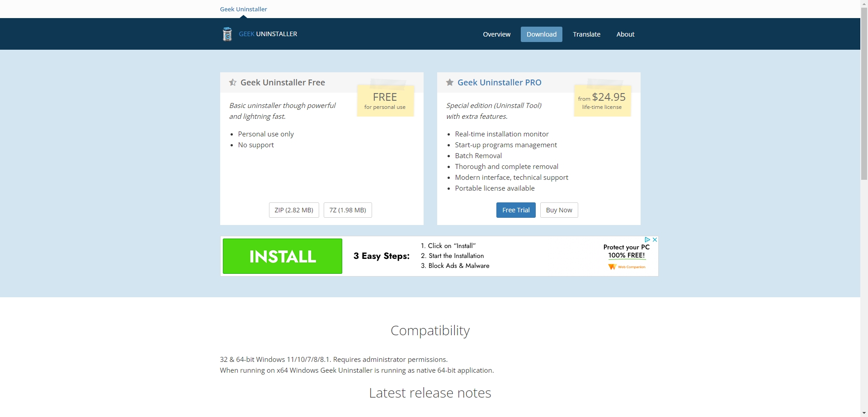Download the ZIP (2.82 MB) package
Viewport: 868px width, 417px height.
pyautogui.click(x=294, y=210)
